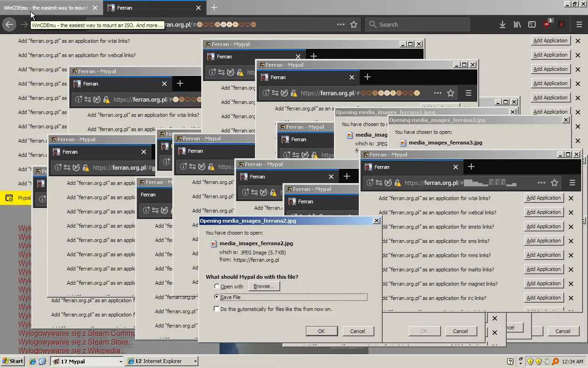Screen dimensions: 588x368
Task: Page actions dots beside star in small emoji-URL window
Action: coord(438,93)
